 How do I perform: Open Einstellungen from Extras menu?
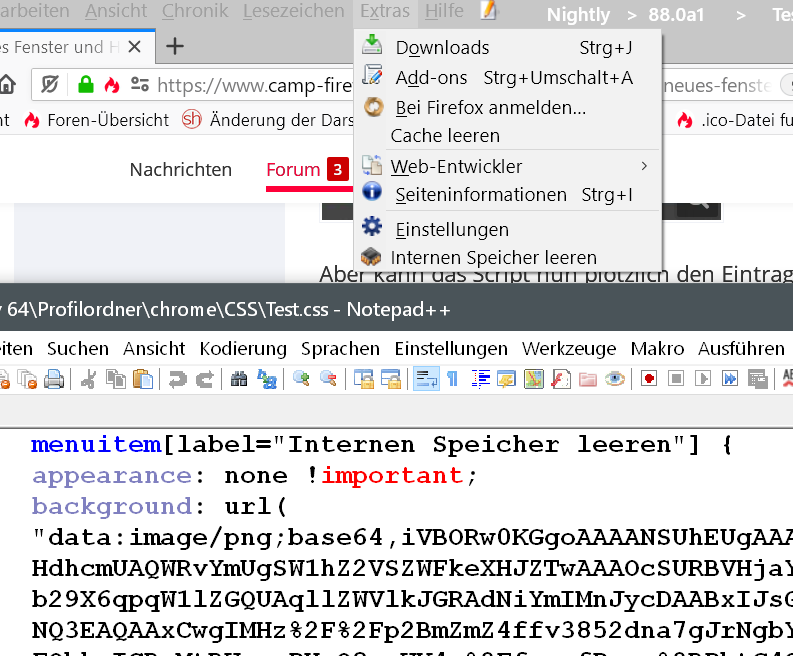[x=508, y=229]
